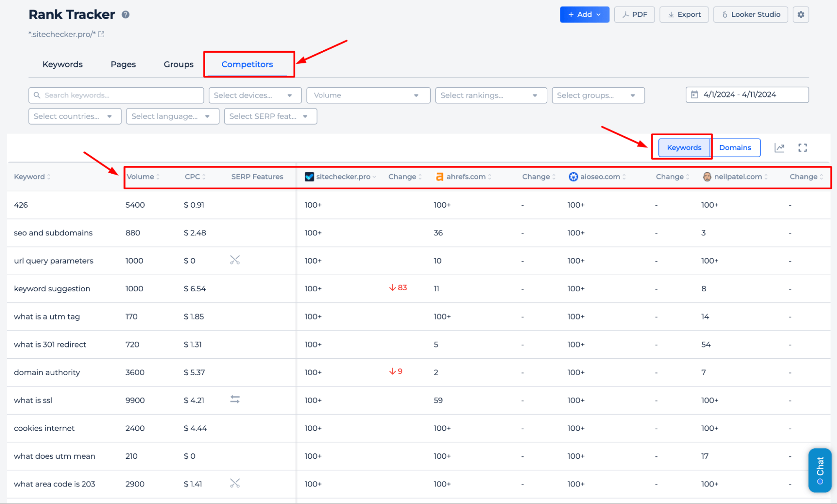This screenshot has width=837, height=504.
Task: Open the 4/1/2024 - 4/11/2024 date range picker
Action: [747, 95]
